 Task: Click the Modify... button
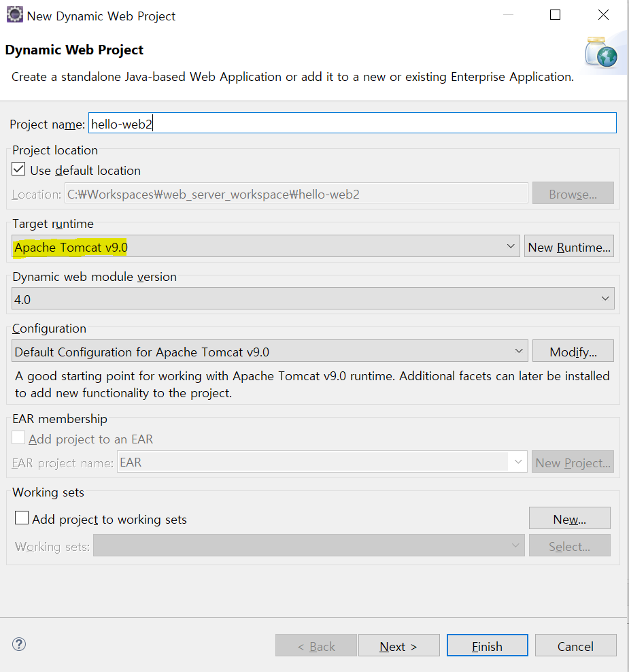[x=573, y=351]
